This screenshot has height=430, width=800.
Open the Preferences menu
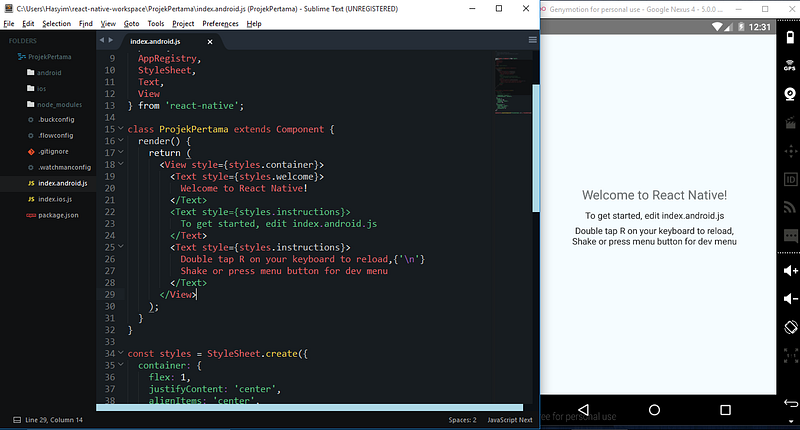(220, 23)
